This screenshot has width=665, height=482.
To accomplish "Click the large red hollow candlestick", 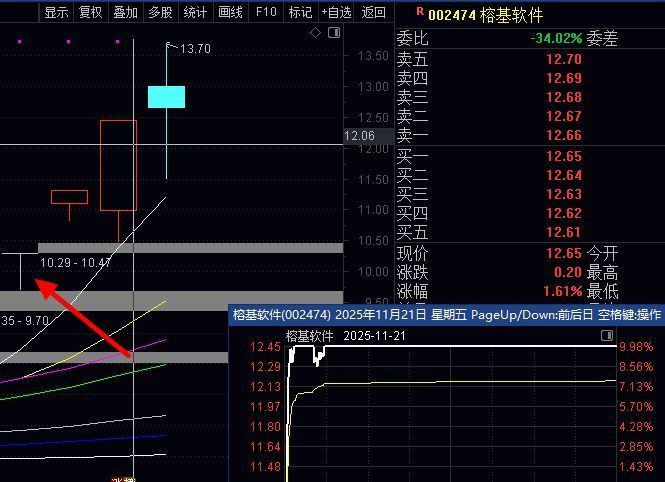I will point(118,165).
